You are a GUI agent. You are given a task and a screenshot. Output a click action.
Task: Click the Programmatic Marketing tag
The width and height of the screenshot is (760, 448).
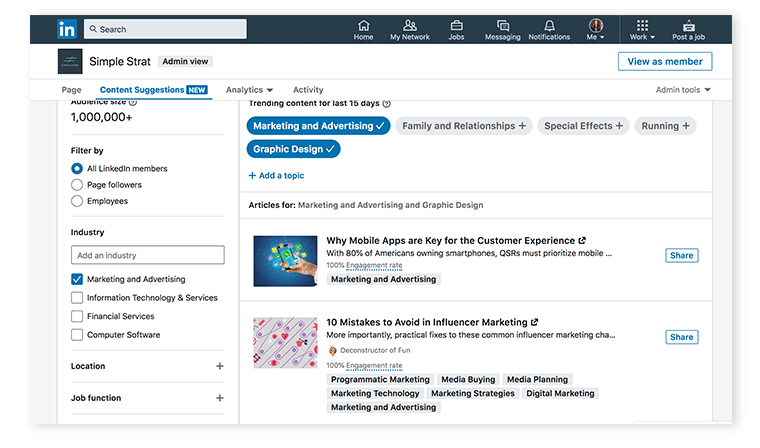coord(380,379)
